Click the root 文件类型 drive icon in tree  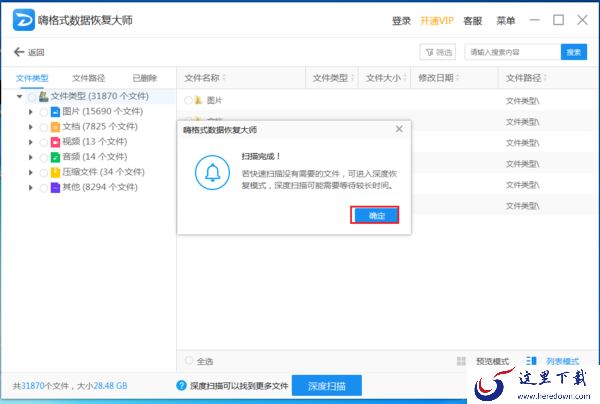(44, 96)
